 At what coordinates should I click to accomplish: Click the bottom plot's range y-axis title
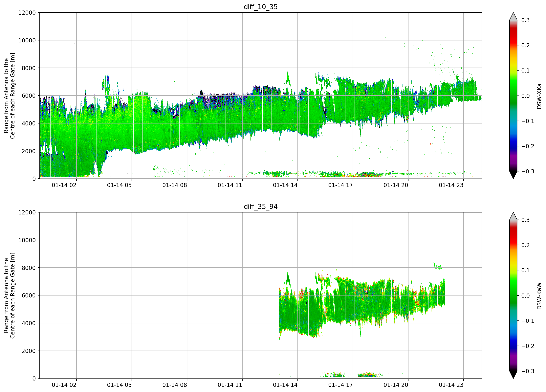(x=9, y=295)
